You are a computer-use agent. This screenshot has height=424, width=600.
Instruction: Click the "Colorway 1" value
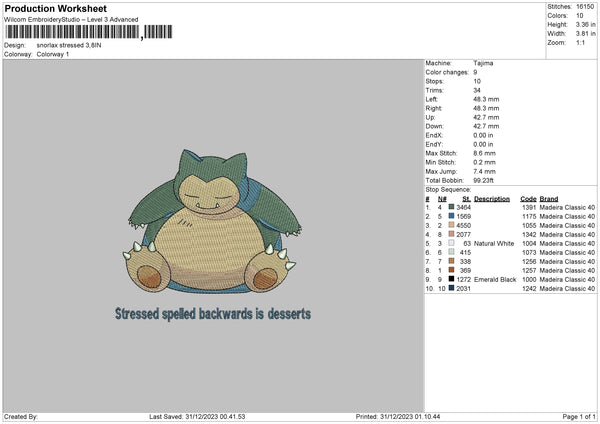[53, 54]
